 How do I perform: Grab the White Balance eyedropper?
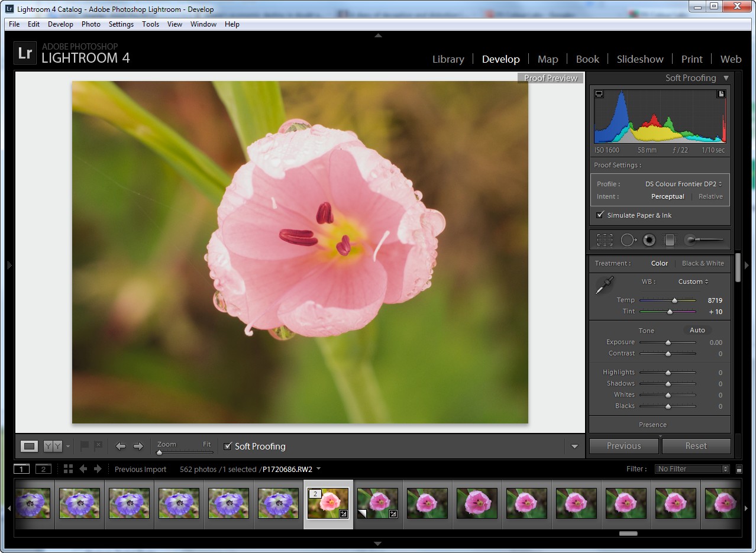pyautogui.click(x=604, y=286)
